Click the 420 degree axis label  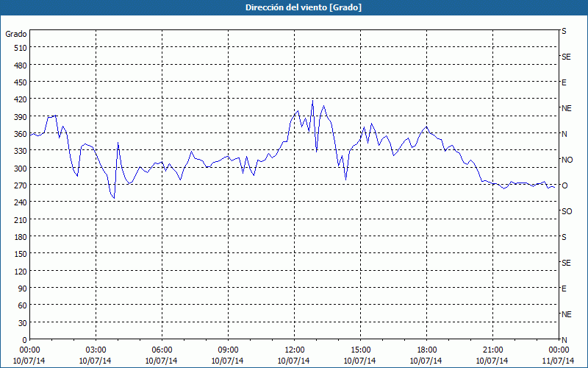(x=21, y=99)
